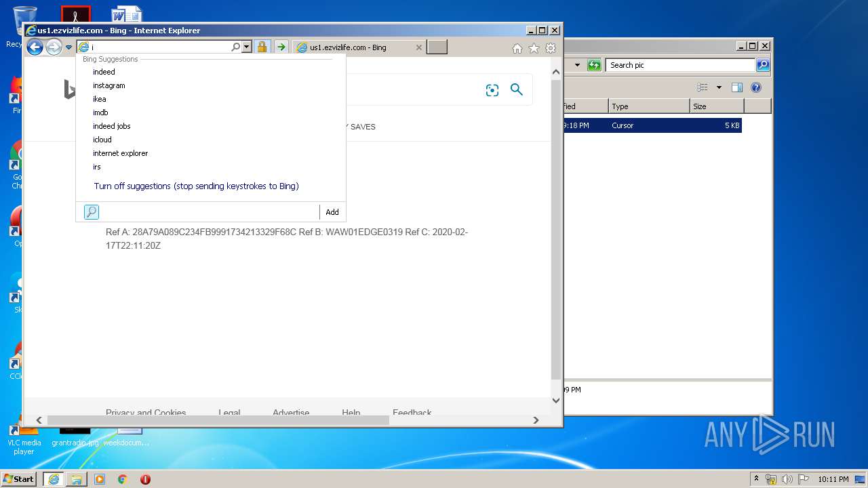Click horizontal scrollbar right arrow

[x=536, y=420]
